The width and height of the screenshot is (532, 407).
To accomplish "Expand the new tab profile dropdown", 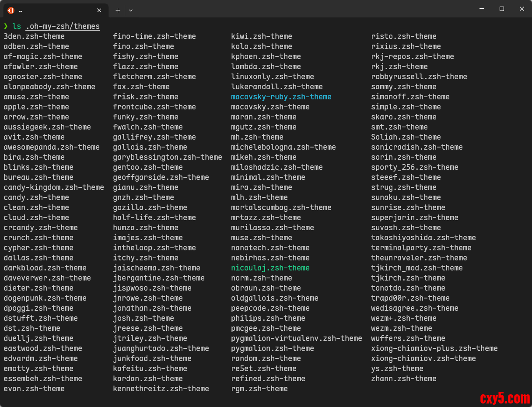I will 131,10.
